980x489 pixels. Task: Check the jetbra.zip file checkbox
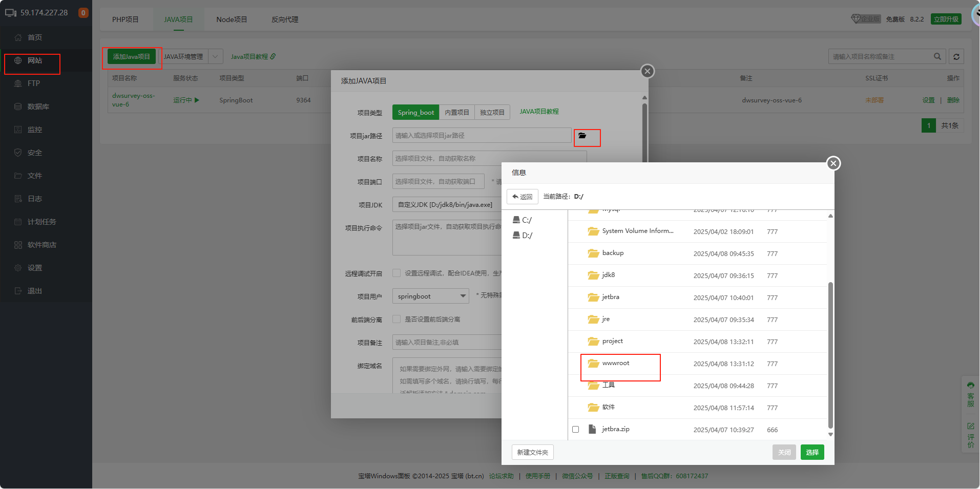pos(575,429)
